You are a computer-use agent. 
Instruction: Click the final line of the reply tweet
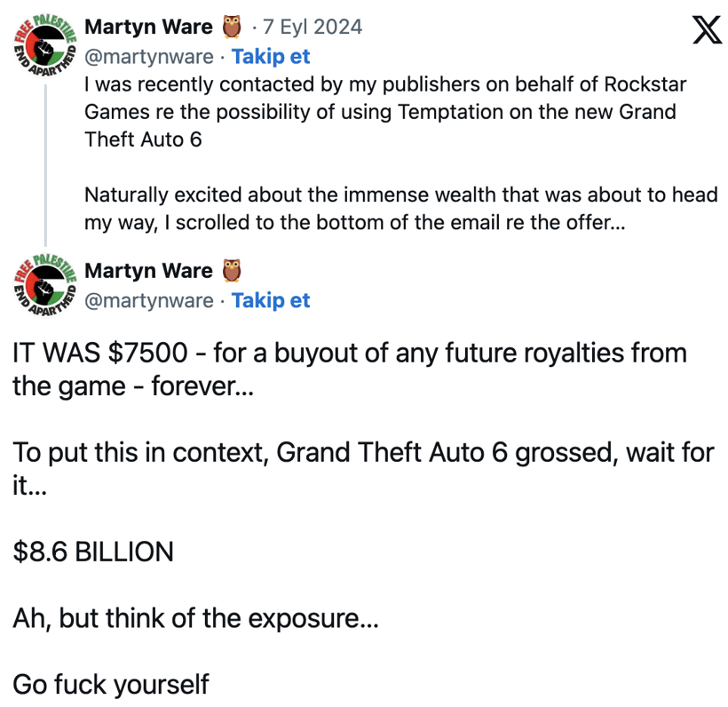point(111,684)
